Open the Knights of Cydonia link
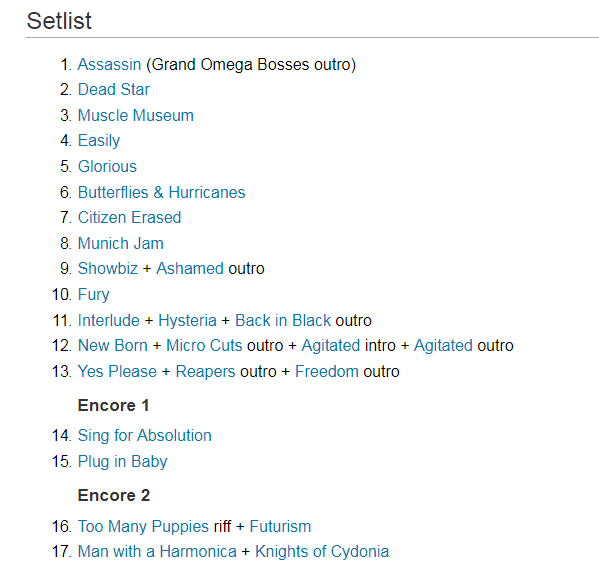 322,552
